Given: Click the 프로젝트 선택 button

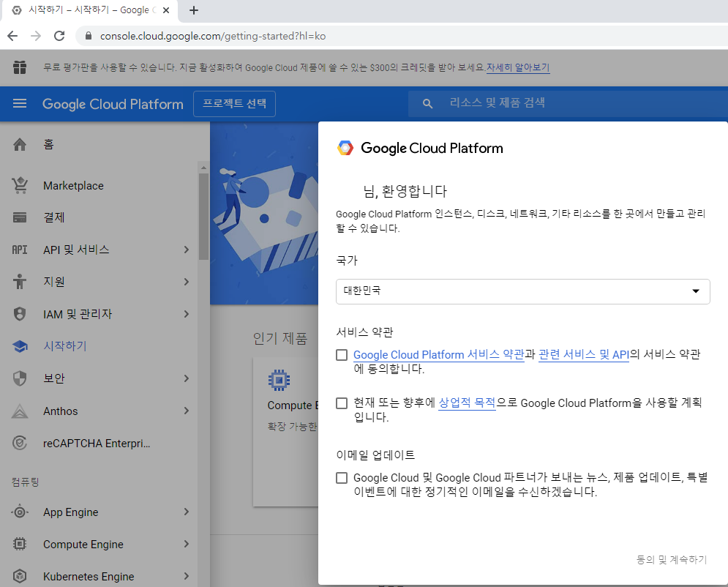Looking at the screenshot, I should tap(234, 103).
